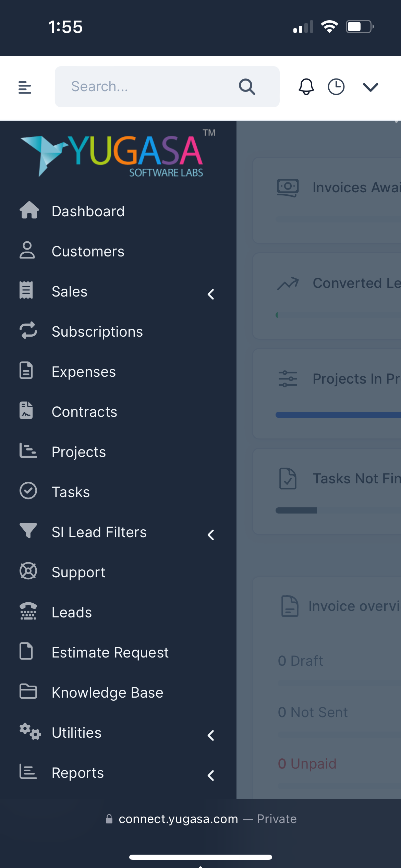Click the Invoice overview document icon
Viewport: 401px width, 868px height.
click(290, 606)
